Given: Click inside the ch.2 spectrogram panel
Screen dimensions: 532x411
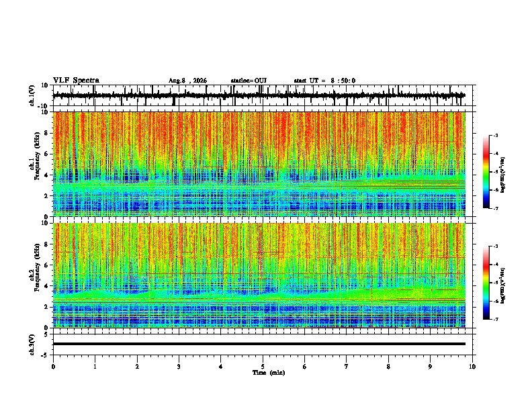Looking at the screenshot, I should [x=259, y=275].
